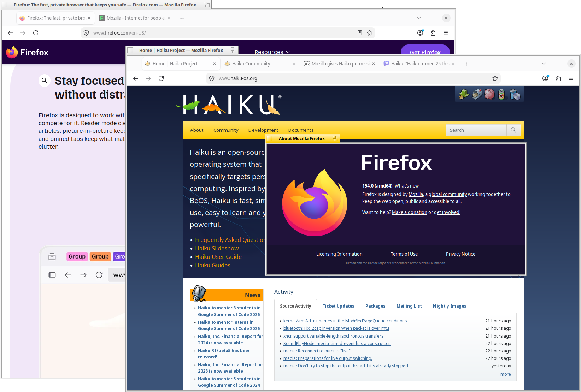Bookmark haiku-os.org with the star icon
Image resolution: width=581 pixels, height=392 pixels.
pos(495,78)
